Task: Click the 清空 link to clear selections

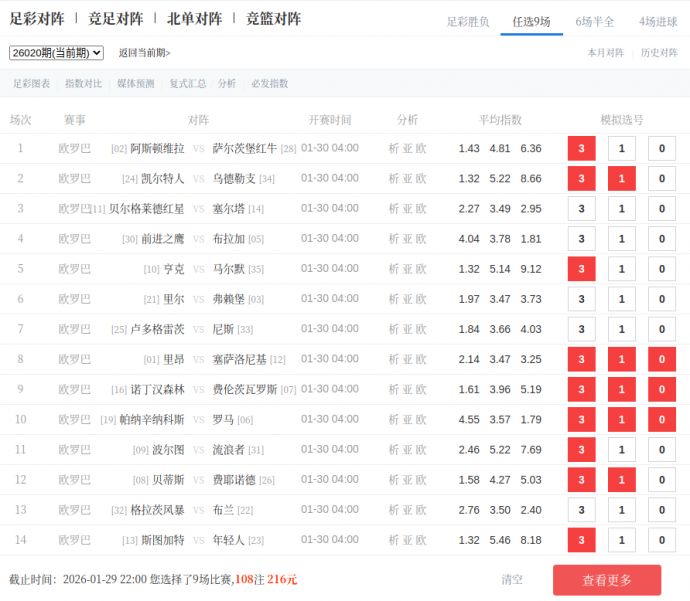Action: click(x=512, y=580)
